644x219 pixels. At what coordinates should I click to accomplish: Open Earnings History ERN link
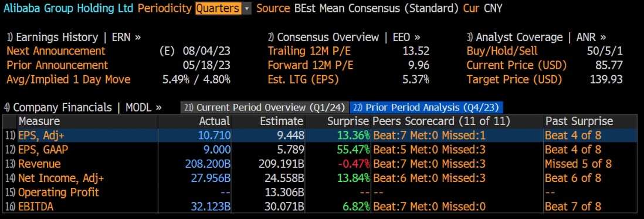(x=73, y=38)
